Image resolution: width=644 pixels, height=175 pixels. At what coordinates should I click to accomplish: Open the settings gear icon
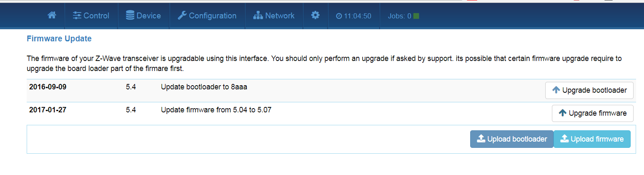click(316, 15)
